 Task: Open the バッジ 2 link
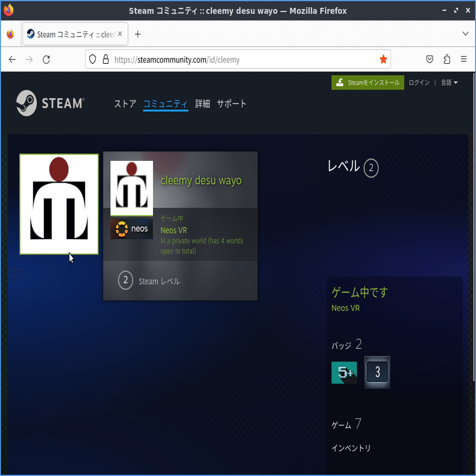346,345
